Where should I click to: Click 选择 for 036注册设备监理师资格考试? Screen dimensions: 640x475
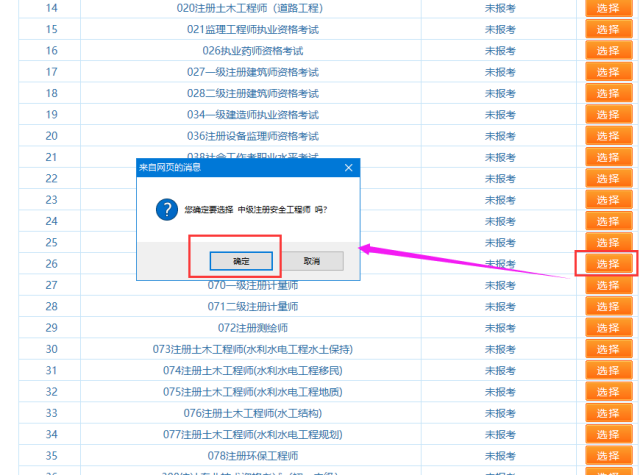[608, 136]
